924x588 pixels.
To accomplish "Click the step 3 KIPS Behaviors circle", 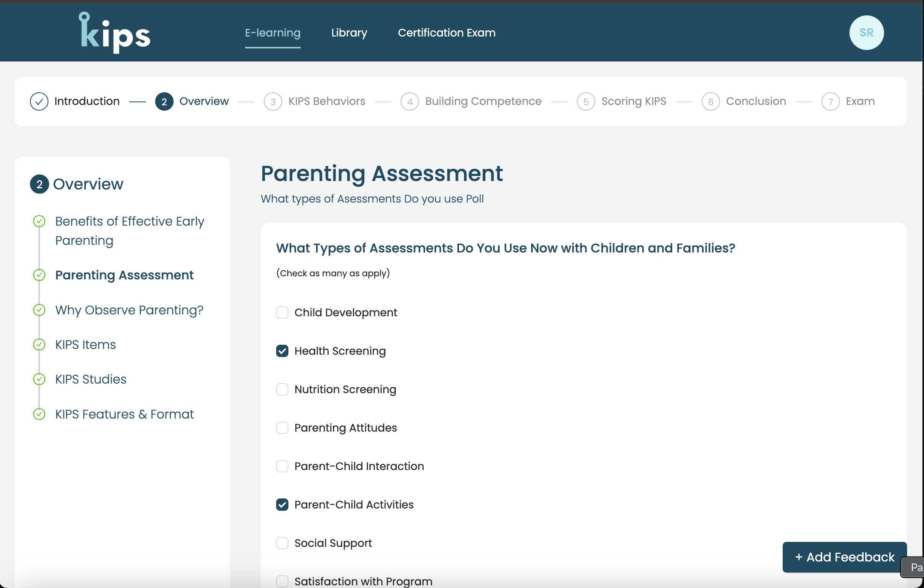I will [273, 101].
